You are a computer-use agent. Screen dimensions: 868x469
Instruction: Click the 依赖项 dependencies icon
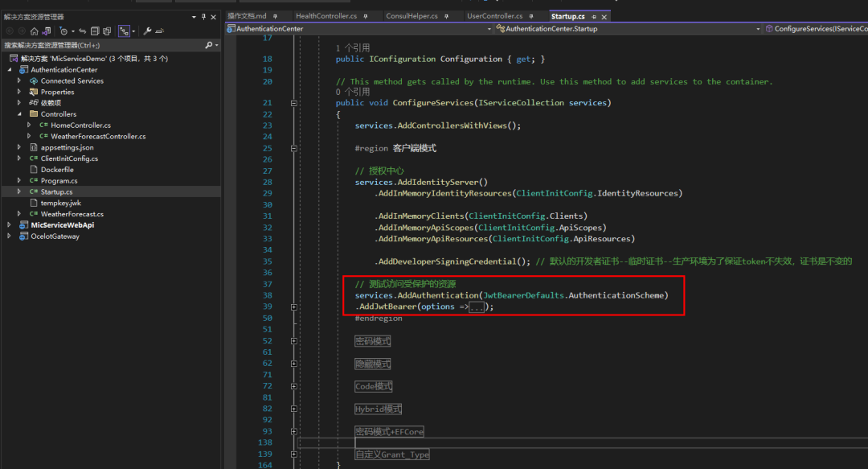tap(34, 102)
